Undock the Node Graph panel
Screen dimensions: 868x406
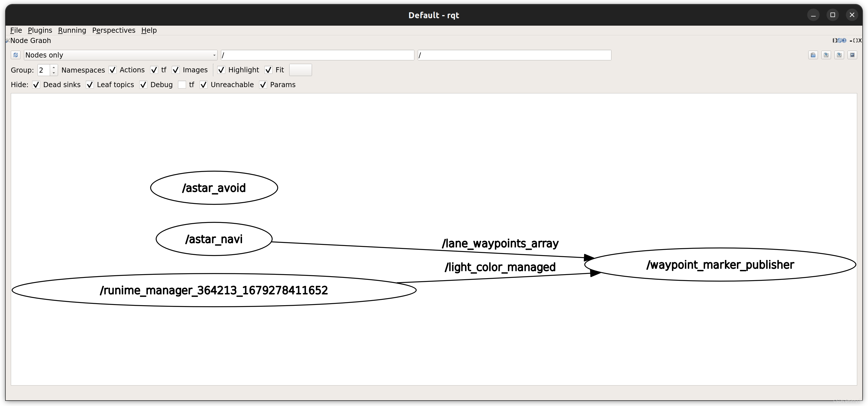(x=855, y=40)
